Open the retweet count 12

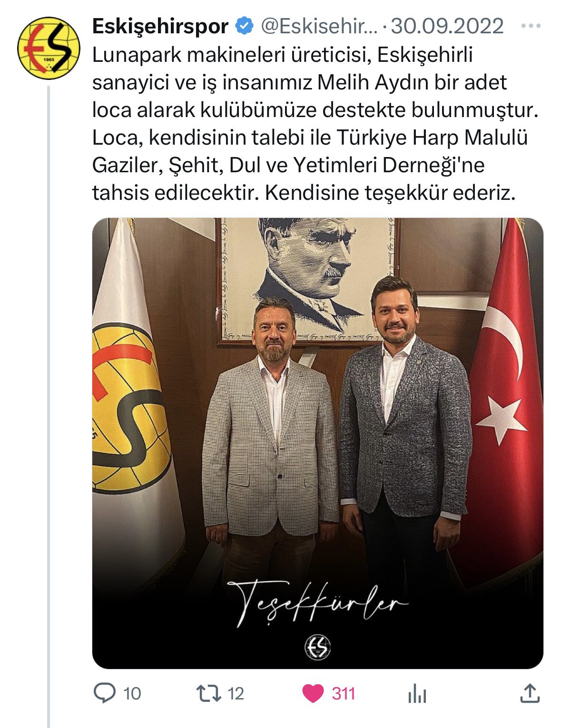236,693
